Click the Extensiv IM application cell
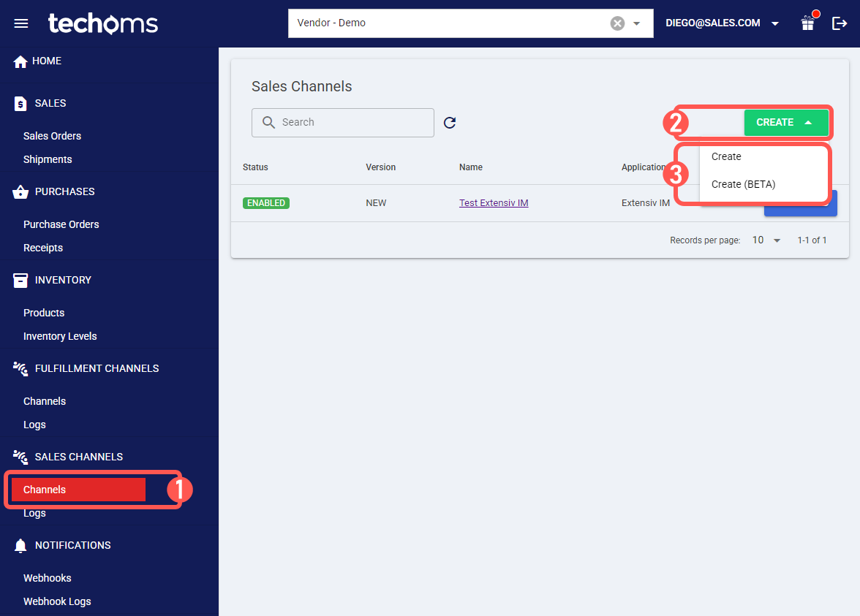The width and height of the screenshot is (860, 616). [x=646, y=203]
